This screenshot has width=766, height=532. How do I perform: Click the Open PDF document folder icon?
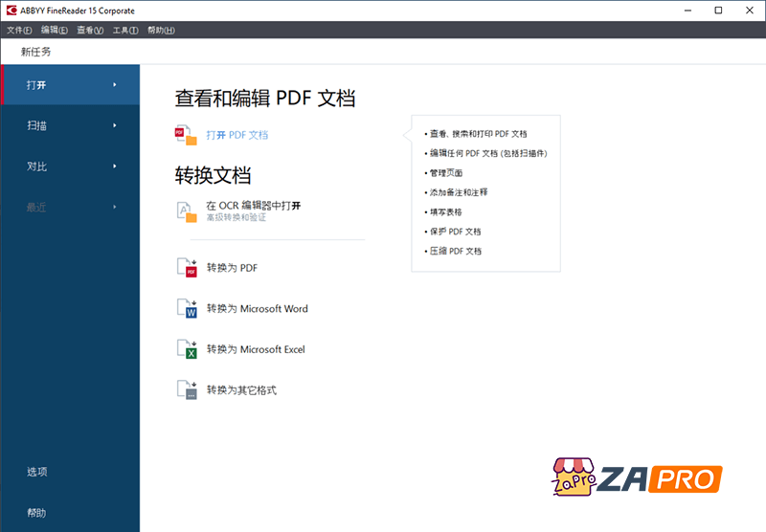[x=186, y=135]
